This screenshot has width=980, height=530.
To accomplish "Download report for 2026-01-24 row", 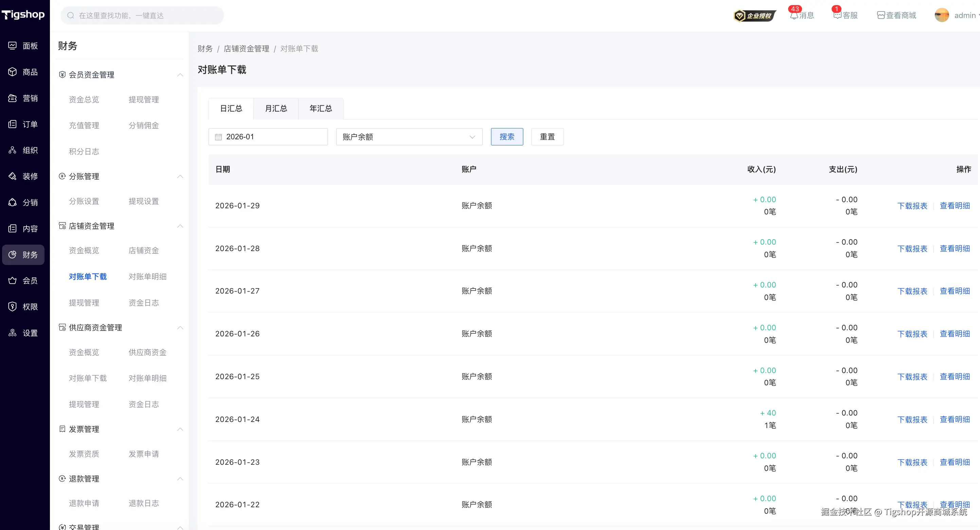I will pyautogui.click(x=912, y=420).
